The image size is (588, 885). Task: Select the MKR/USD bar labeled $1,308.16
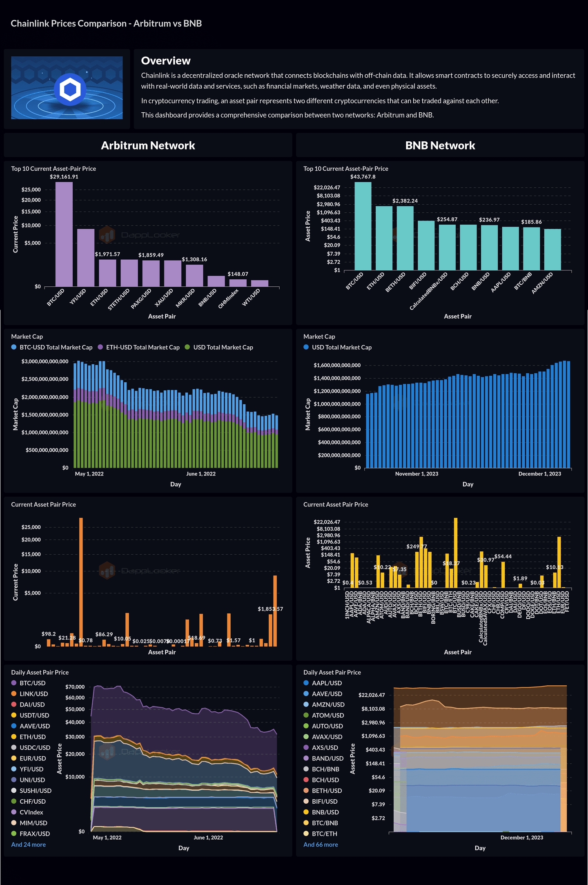(194, 275)
